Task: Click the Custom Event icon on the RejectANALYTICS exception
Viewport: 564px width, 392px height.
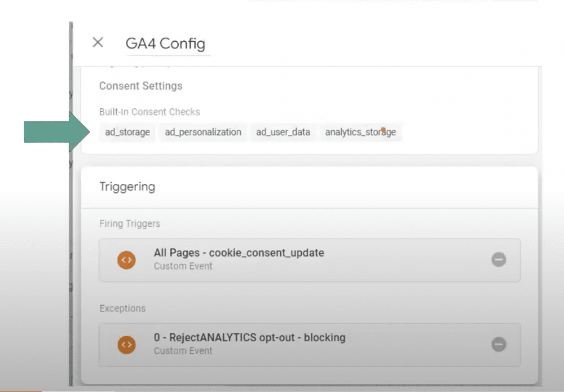Action: pos(126,345)
